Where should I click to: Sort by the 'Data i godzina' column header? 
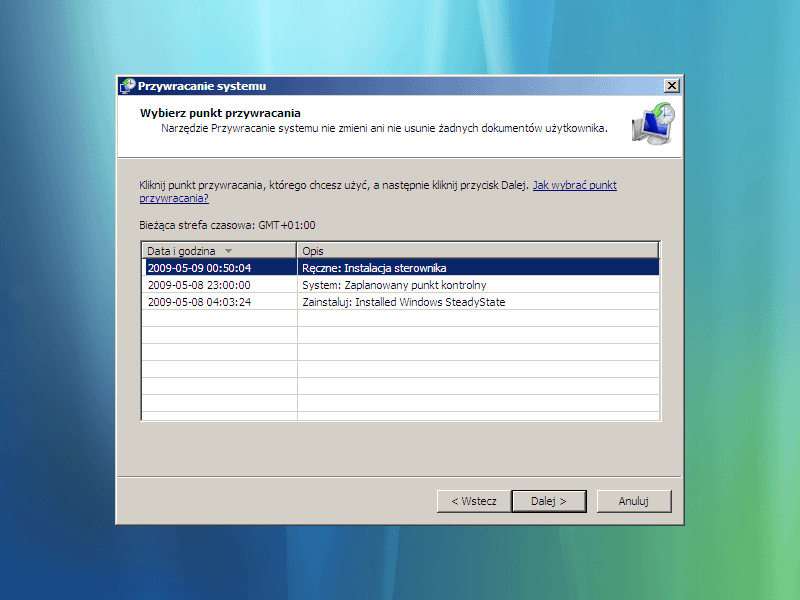(x=219, y=251)
